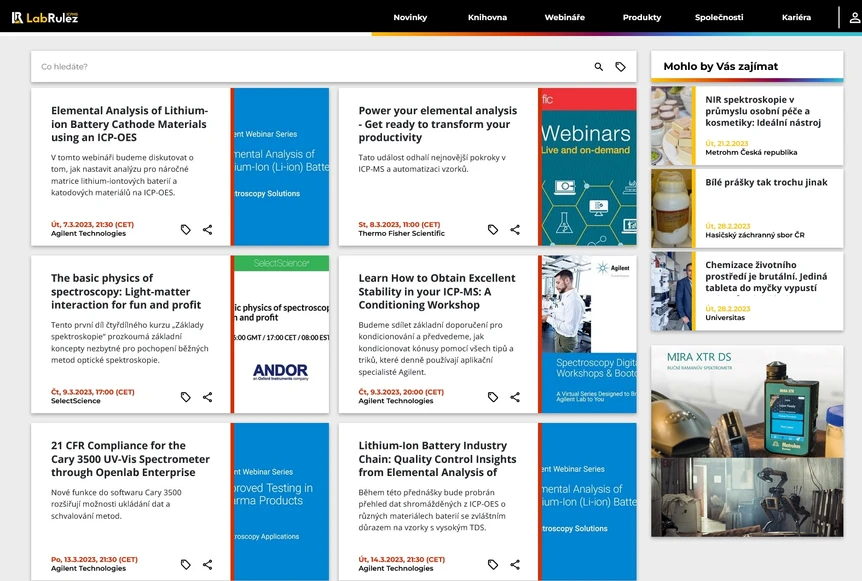Open Learn How to Obtain Excellent Stability title
This screenshot has width=862, height=581.
(x=437, y=291)
